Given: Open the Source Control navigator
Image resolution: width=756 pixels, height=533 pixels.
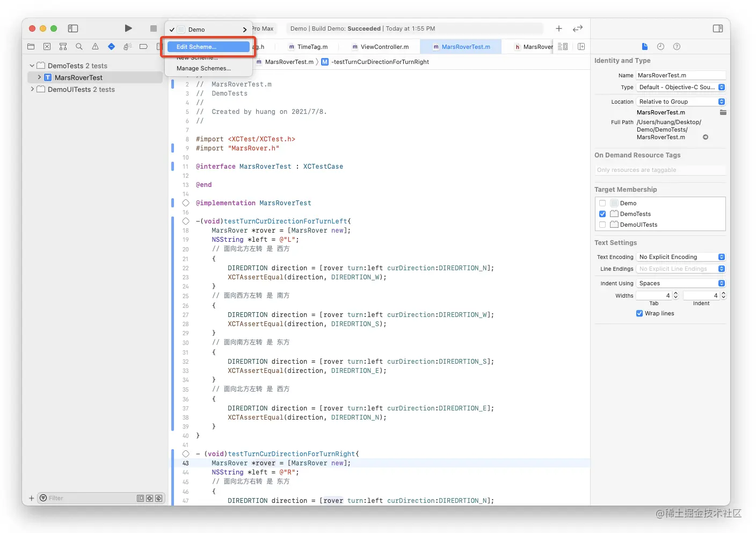Looking at the screenshot, I should (47, 47).
